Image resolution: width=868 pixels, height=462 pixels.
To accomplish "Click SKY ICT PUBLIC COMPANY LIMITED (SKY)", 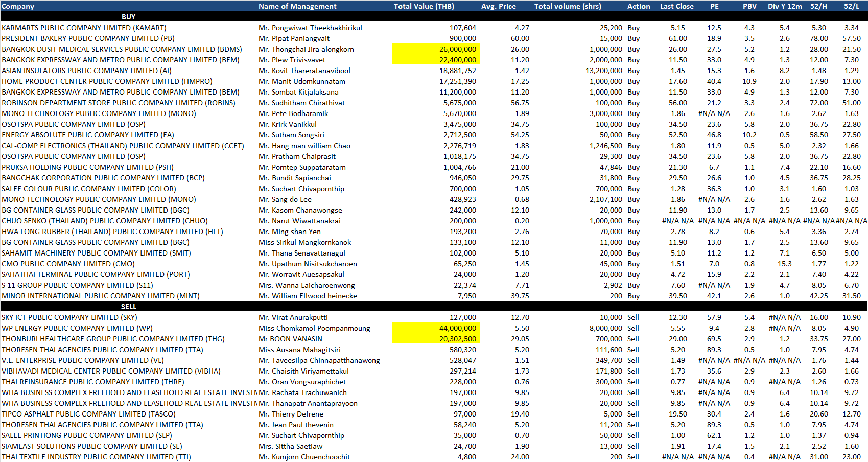I will tap(69, 317).
